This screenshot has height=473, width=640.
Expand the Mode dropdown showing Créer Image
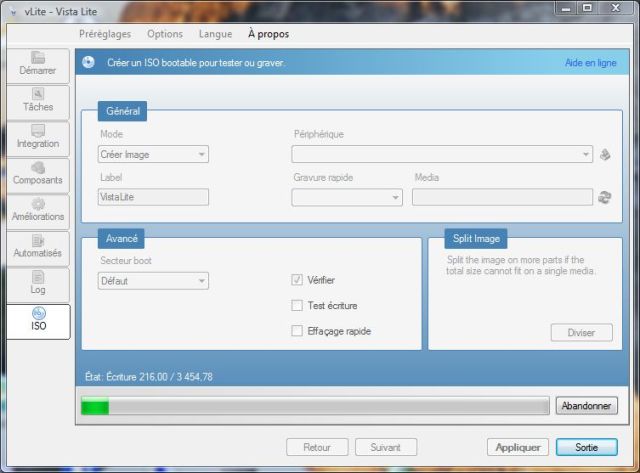(x=153, y=154)
